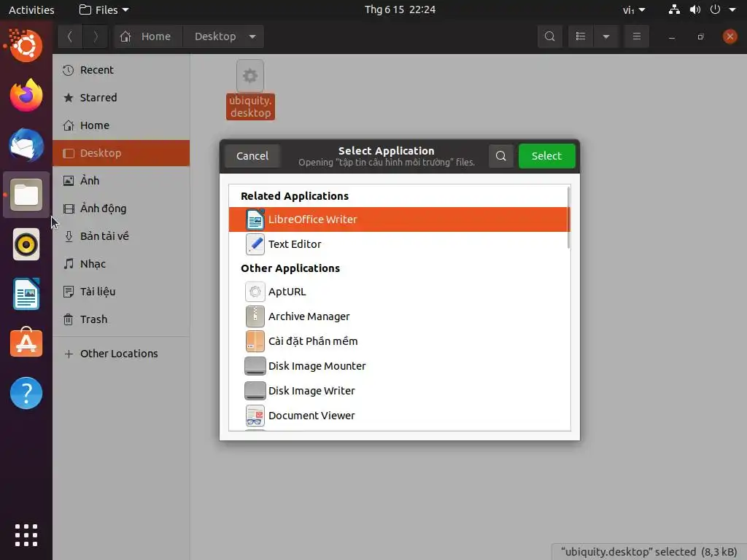Click the Document Viewer icon
This screenshot has width=747, height=560.
pyautogui.click(x=255, y=416)
